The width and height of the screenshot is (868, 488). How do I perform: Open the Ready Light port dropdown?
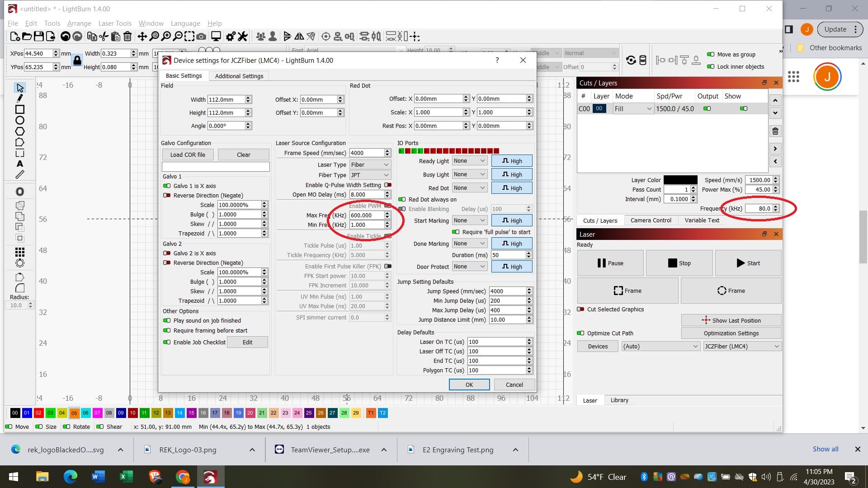click(470, 161)
